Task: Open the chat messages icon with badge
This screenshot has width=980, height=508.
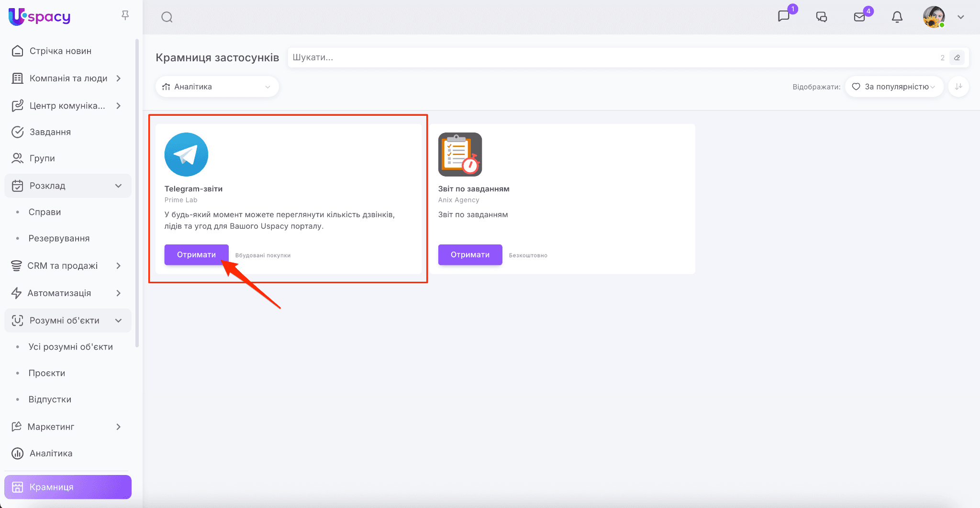Action: coord(784,16)
